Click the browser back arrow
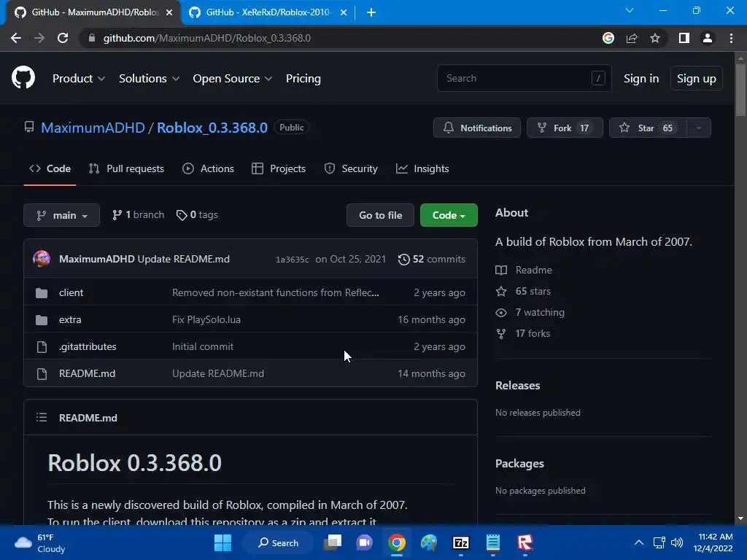The width and height of the screenshot is (747, 560). 16,38
